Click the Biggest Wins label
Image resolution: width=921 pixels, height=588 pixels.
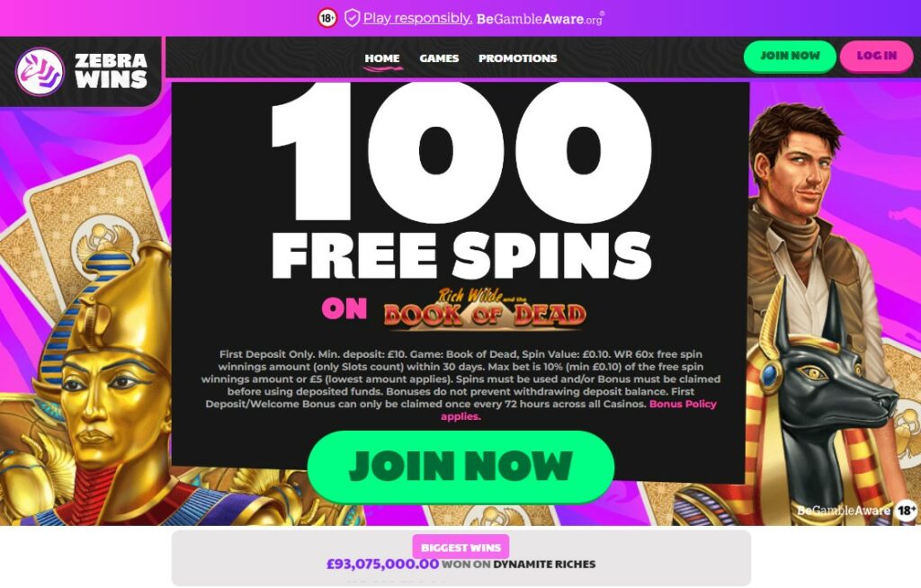point(460,547)
